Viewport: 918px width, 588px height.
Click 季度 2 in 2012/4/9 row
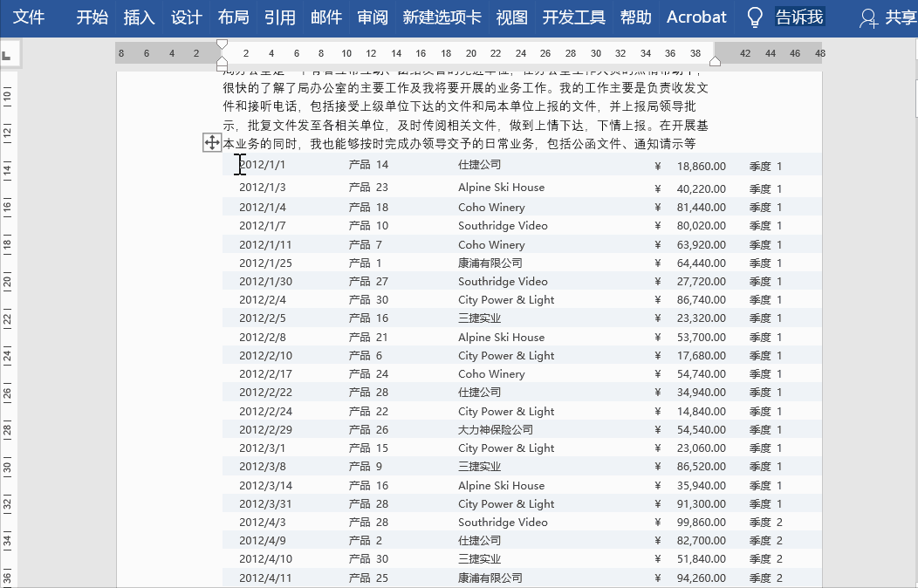[x=766, y=541]
